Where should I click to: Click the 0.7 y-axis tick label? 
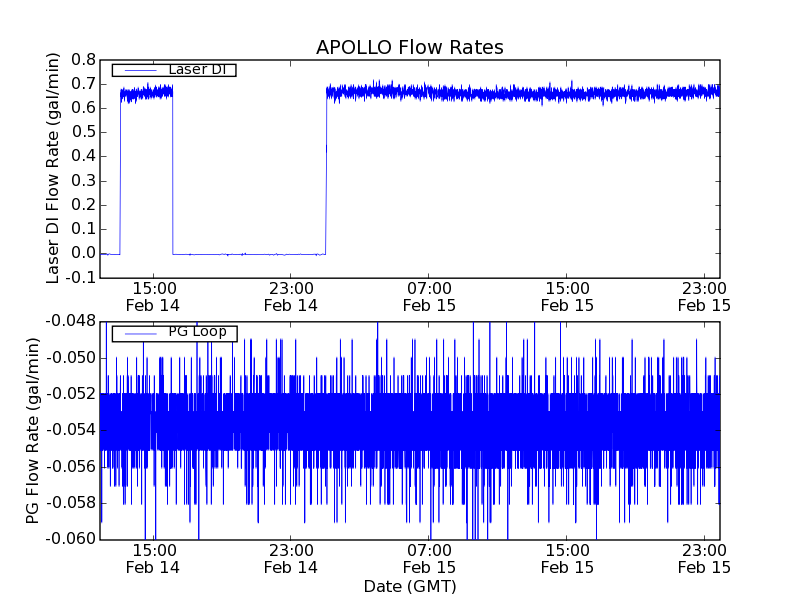coord(84,84)
